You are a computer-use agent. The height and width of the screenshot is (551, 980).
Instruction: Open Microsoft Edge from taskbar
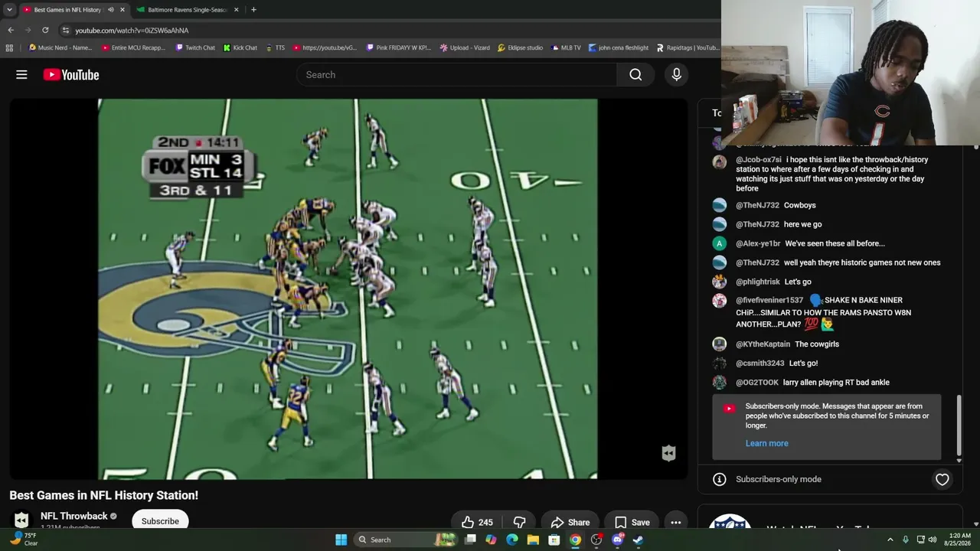coord(511,540)
